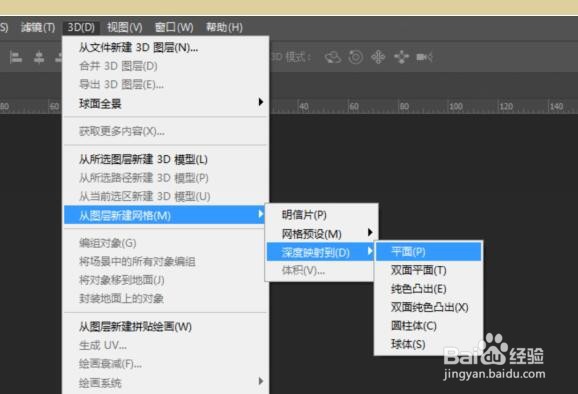Choose 将对象移到地面(J)
The height and width of the screenshot is (394, 578).
166,280
